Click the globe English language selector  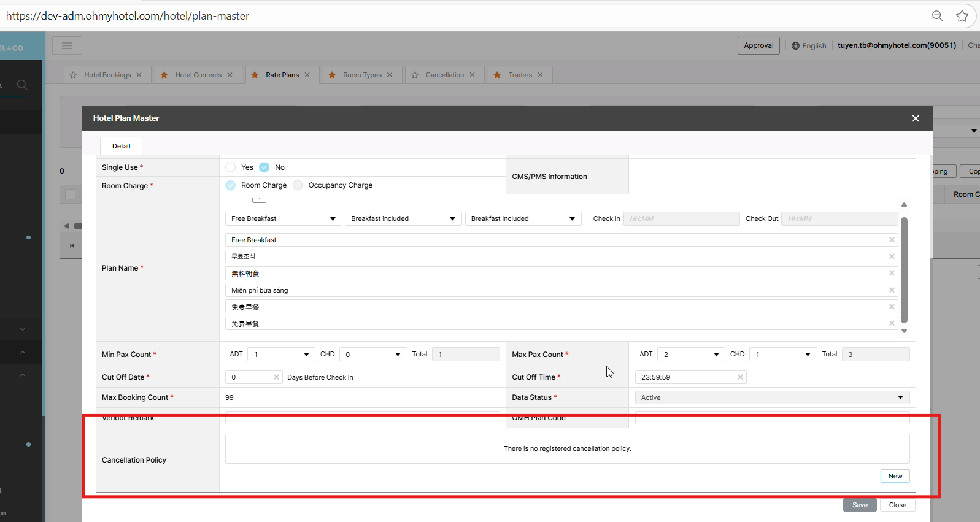coord(808,46)
